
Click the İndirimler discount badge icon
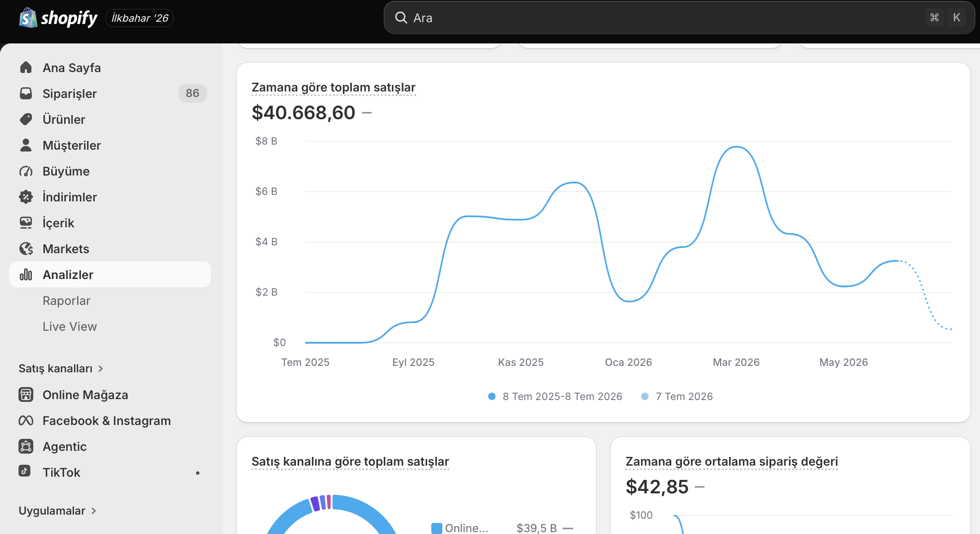click(x=26, y=197)
